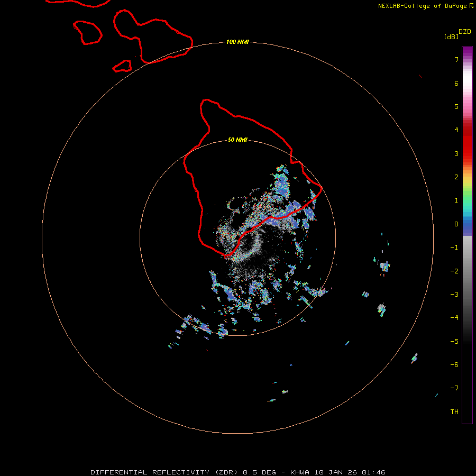The image size is (476, 476).
Task: Click the KHWA radar station identifier
Action: [300, 472]
